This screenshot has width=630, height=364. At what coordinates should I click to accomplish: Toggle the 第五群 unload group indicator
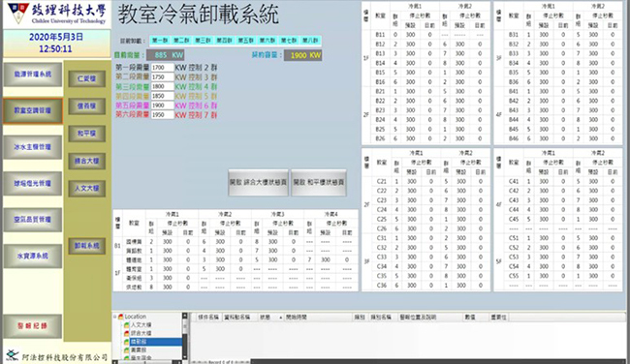[246, 41]
